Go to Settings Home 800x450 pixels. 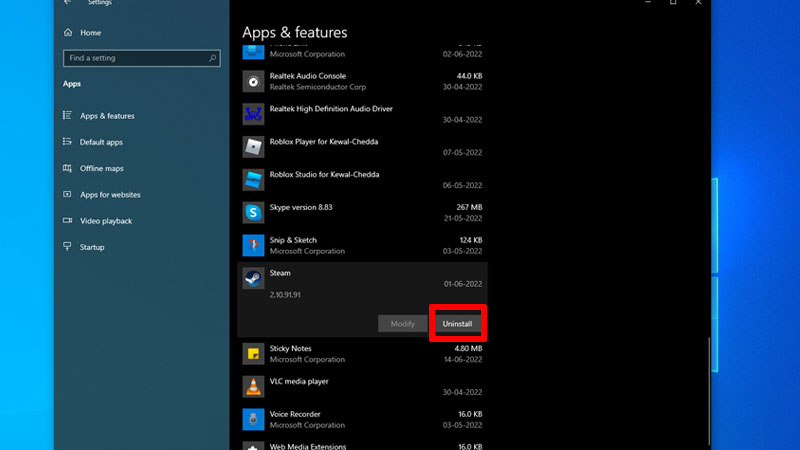tap(90, 33)
